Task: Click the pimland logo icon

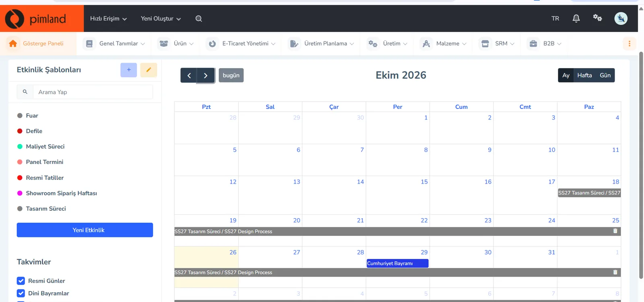Action: pos(14,19)
